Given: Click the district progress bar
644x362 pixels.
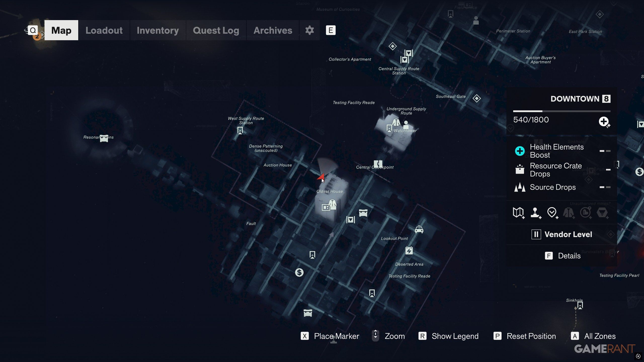Looking at the screenshot, I should click(x=562, y=111).
